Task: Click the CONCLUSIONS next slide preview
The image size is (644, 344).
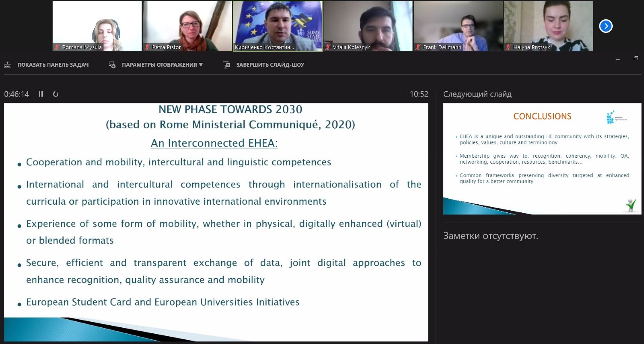Action: click(542, 159)
